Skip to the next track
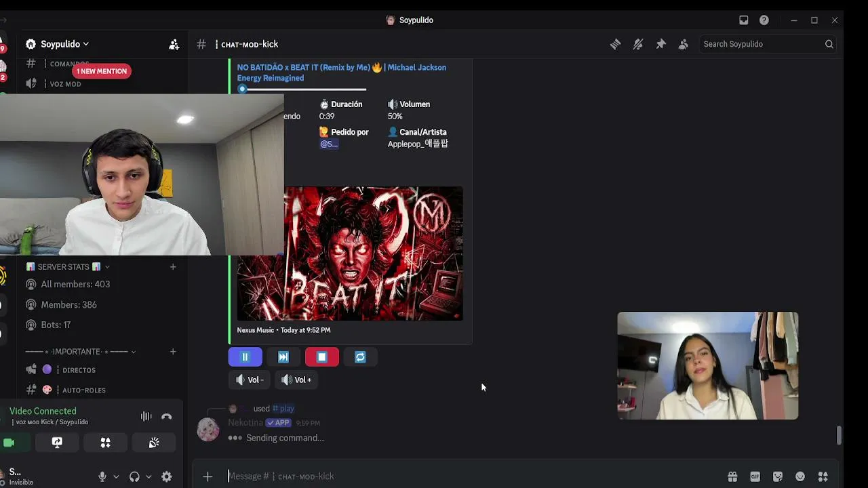 pyautogui.click(x=283, y=357)
